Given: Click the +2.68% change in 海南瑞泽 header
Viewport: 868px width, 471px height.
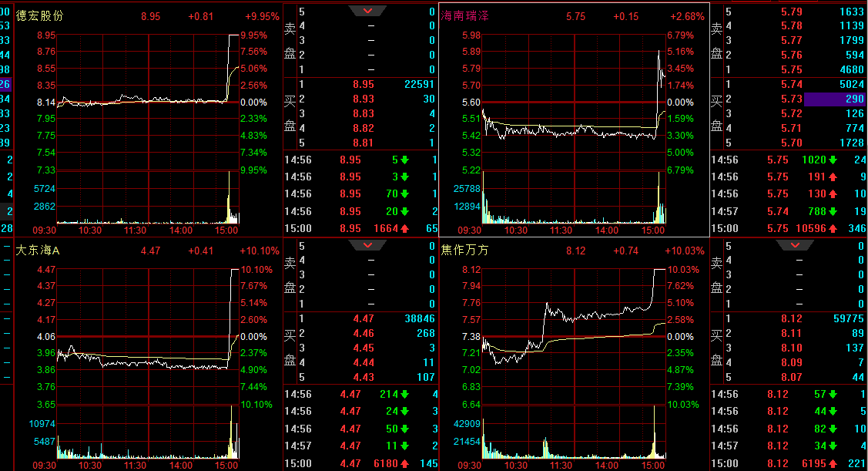Looking at the screenshot, I should point(687,17).
